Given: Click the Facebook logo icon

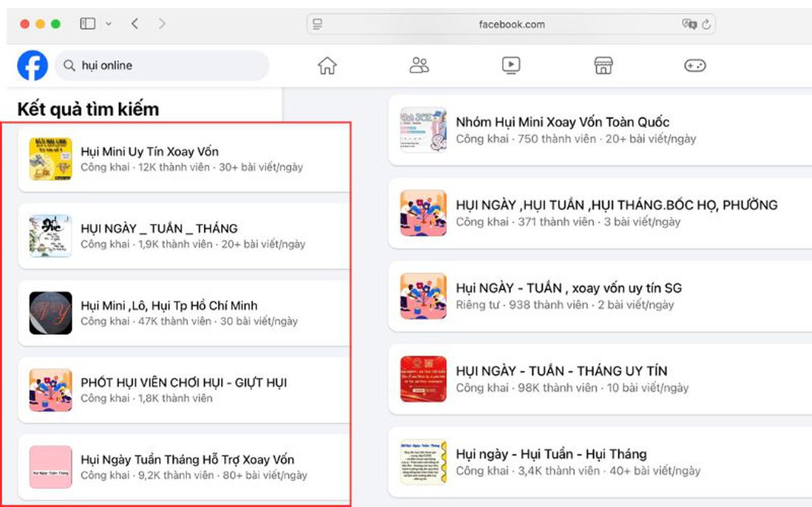Looking at the screenshot, I should (33, 66).
